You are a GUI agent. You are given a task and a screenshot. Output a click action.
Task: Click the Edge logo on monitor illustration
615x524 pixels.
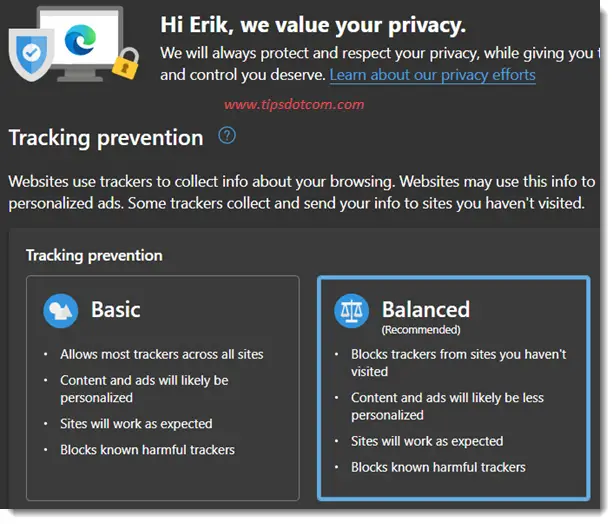[80, 40]
